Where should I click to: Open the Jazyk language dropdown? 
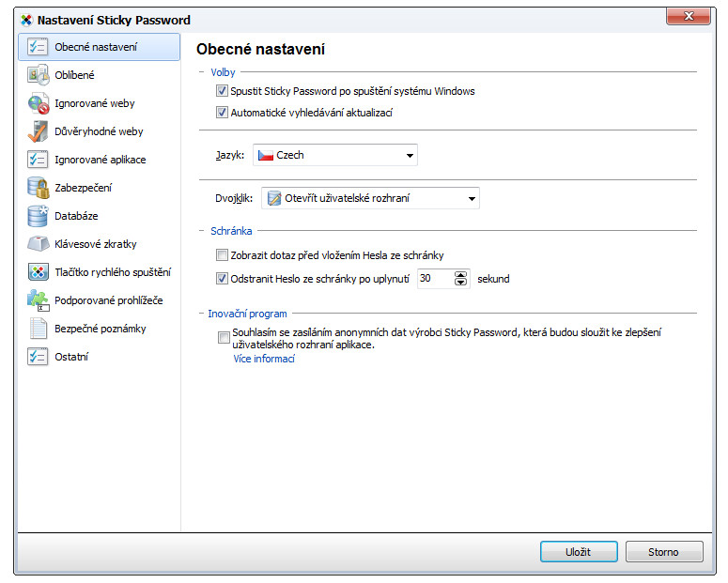[x=334, y=155]
